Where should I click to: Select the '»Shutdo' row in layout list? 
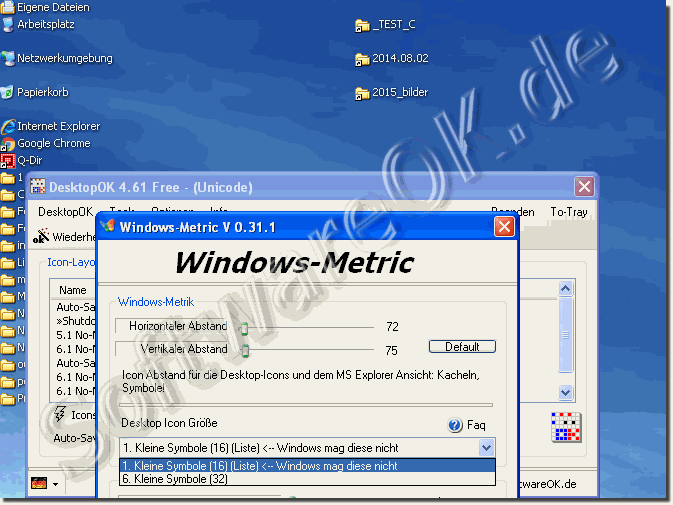coord(76,321)
